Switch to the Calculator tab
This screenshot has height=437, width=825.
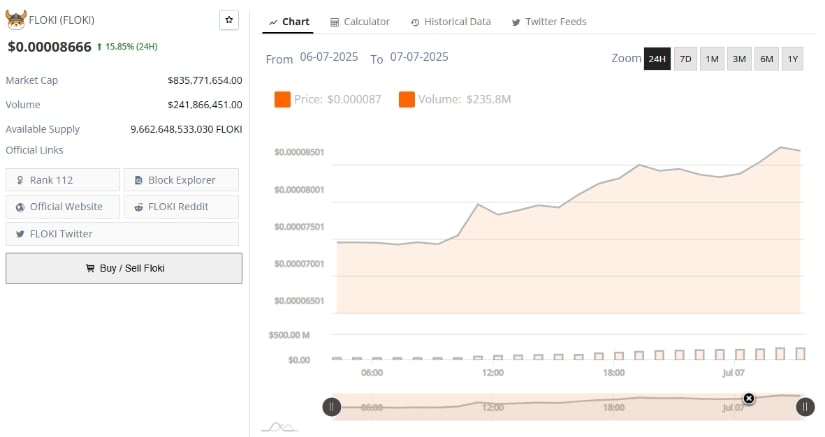[x=360, y=22]
